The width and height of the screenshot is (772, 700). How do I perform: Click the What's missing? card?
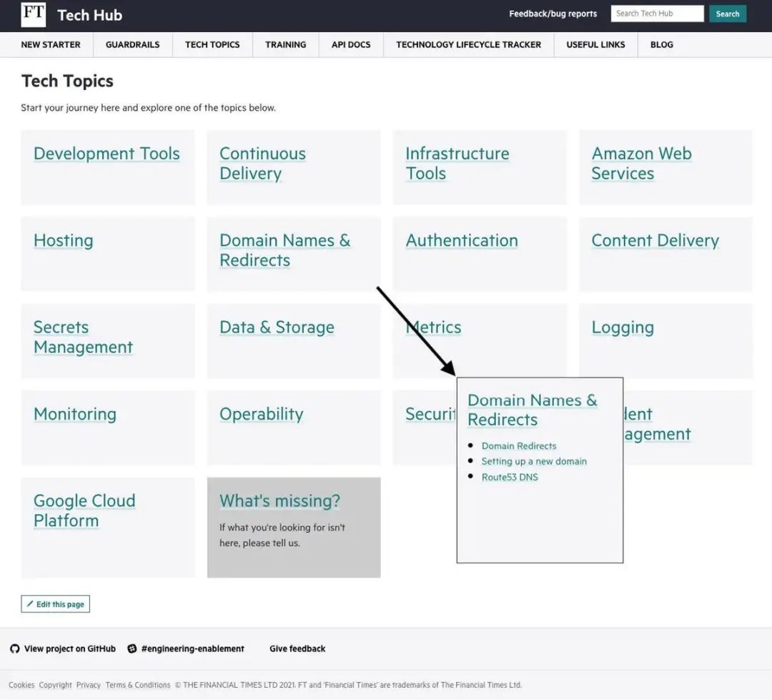(294, 527)
